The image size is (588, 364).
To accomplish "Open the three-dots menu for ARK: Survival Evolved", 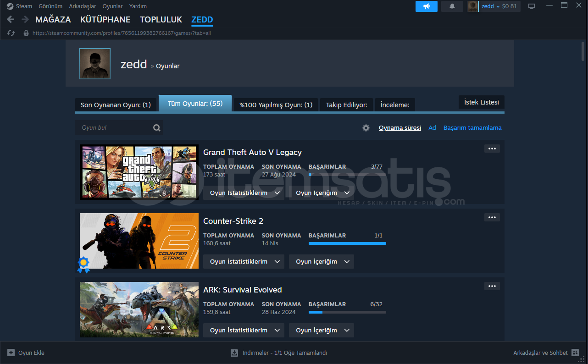I will (492, 286).
